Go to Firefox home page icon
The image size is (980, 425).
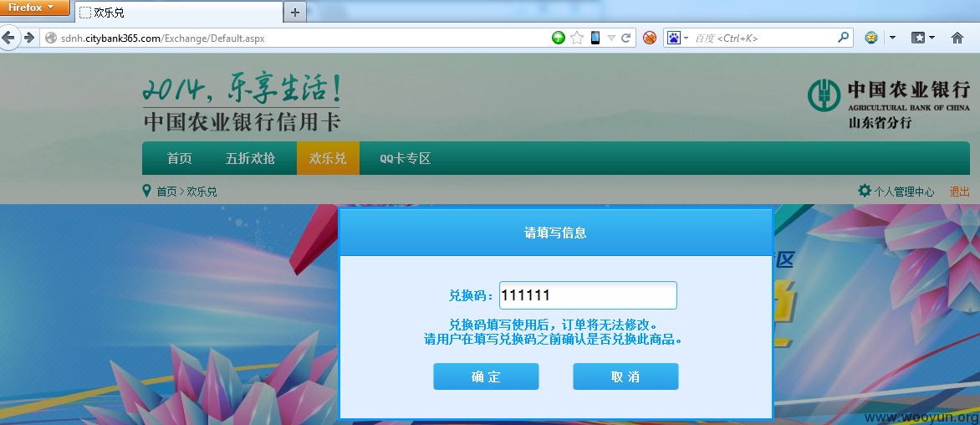point(957,38)
